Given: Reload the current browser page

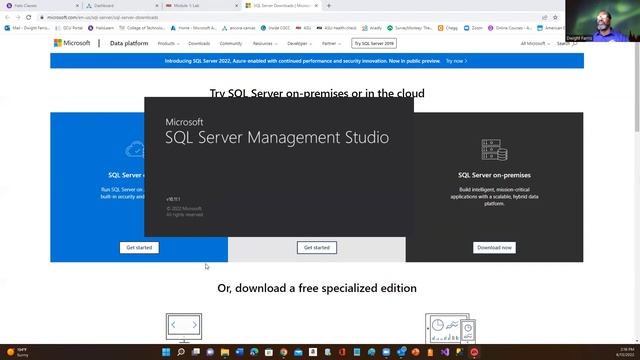Looking at the screenshot, I should click(29, 18).
